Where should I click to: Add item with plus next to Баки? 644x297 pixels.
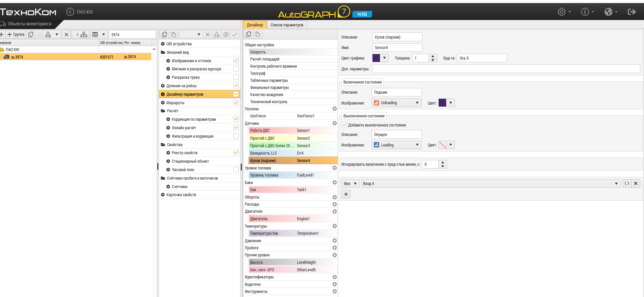pos(334,182)
